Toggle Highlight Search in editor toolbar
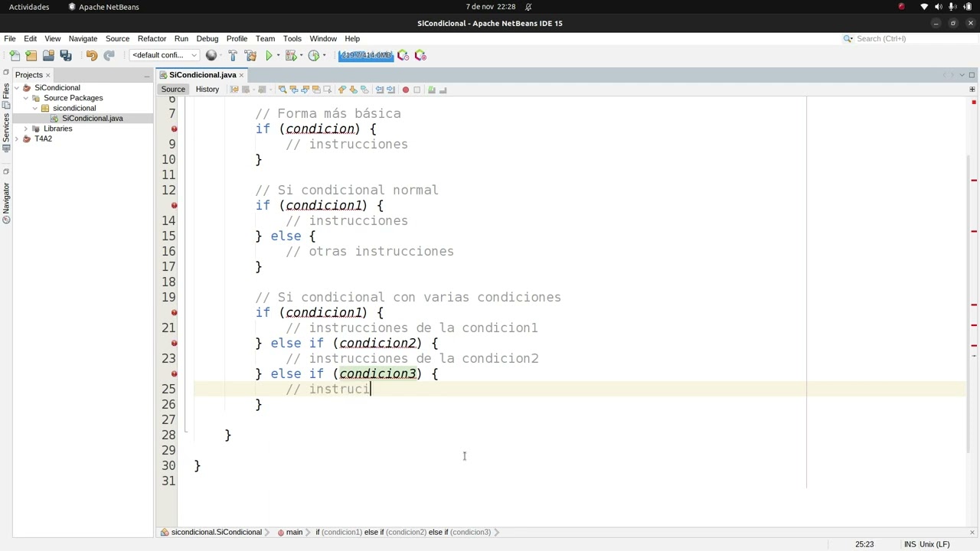Viewport: 980px width, 551px height. point(316,90)
